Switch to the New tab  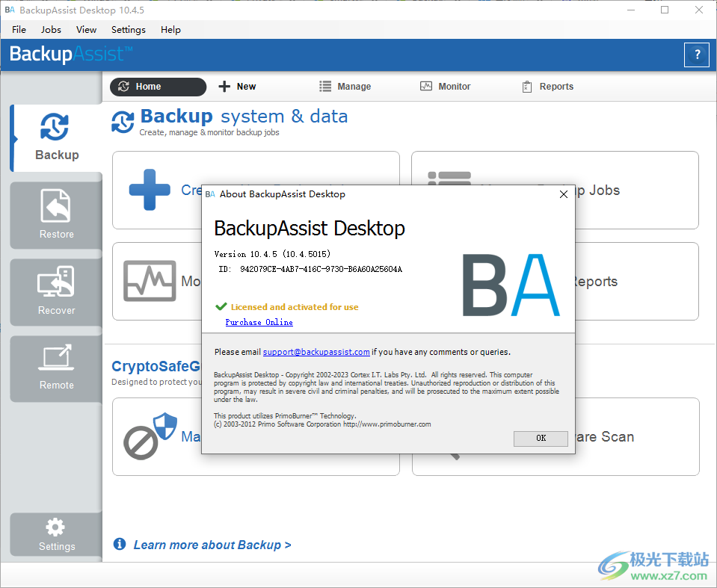click(x=237, y=87)
